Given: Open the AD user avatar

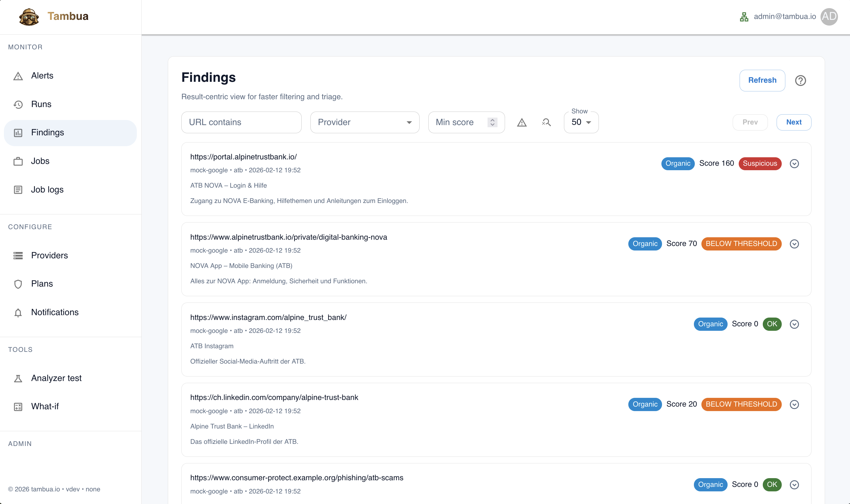Looking at the screenshot, I should click(829, 17).
